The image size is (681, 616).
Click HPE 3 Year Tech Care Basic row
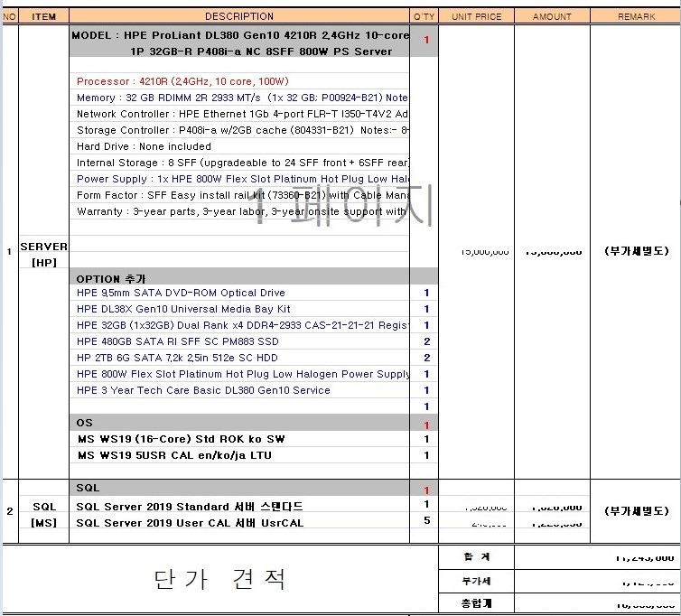[239, 390]
